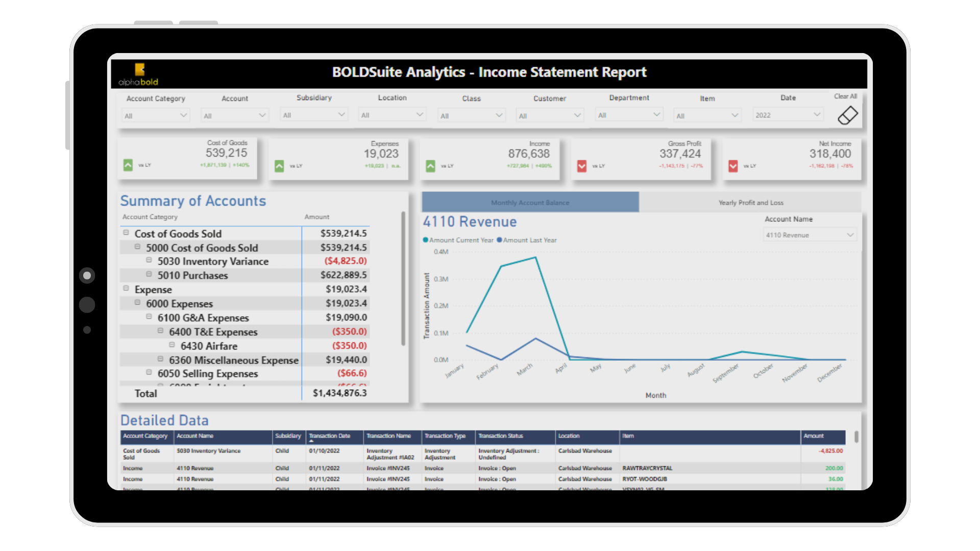This screenshot has width=980, height=551.
Task: Open the Department filter dropdown
Action: (x=629, y=115)
